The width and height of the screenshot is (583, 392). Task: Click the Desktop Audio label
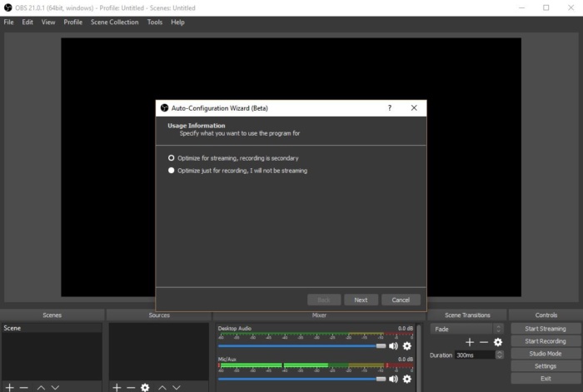(x=235, y=329)
